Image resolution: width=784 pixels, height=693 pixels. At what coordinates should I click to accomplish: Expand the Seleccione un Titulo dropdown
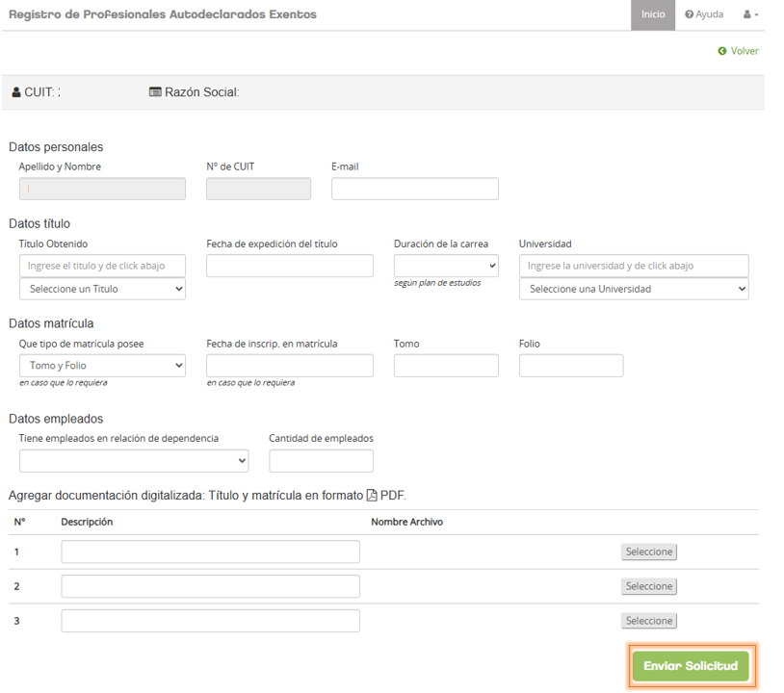pos(102,289)
